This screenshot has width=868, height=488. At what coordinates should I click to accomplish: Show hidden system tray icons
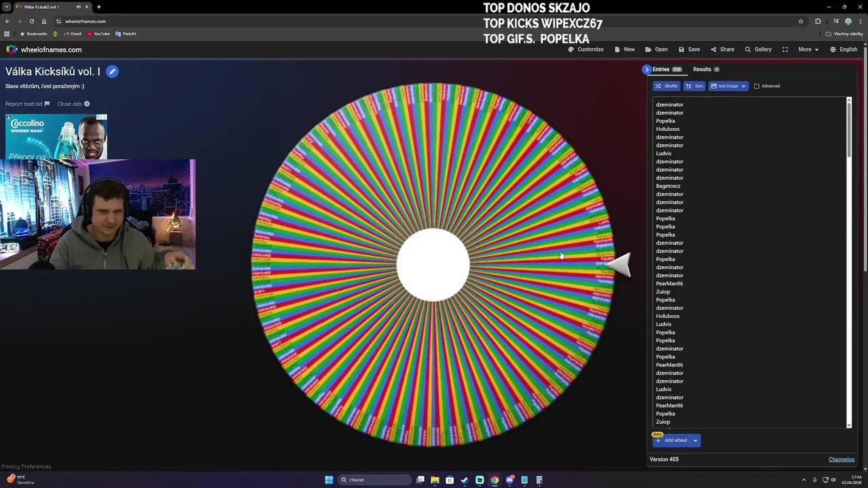pos(804,480)
